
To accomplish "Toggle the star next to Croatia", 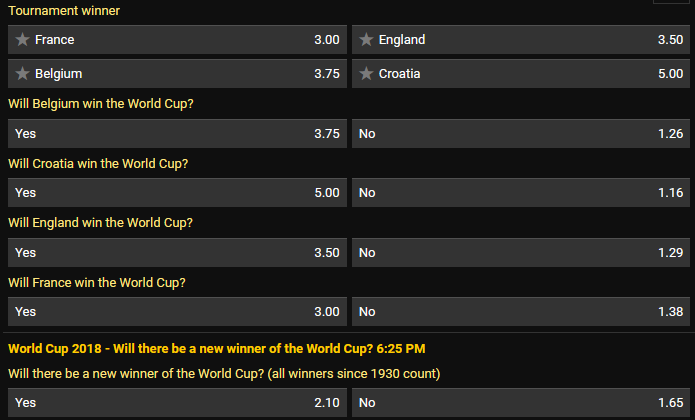I will [x=366, y=74].
